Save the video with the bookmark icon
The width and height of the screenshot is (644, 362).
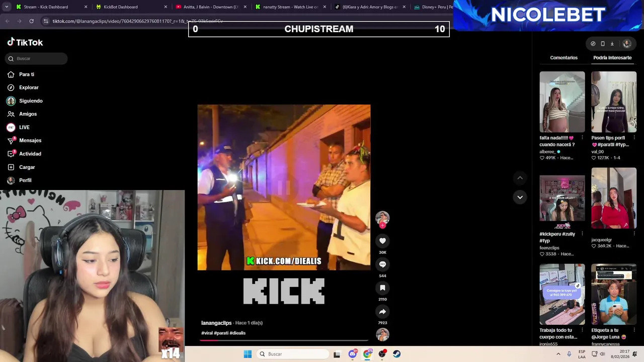[x=382, y=288]
